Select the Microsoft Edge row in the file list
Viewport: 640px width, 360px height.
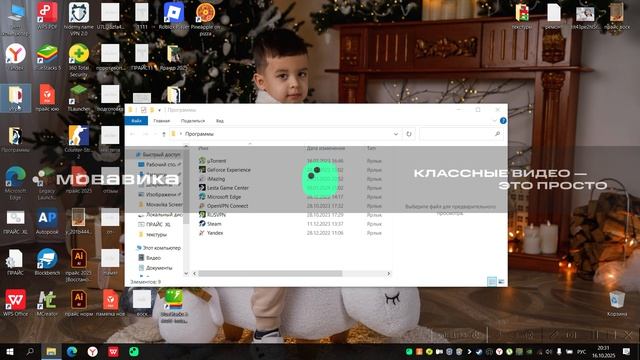pyautogui.click(x=291, y=197)
